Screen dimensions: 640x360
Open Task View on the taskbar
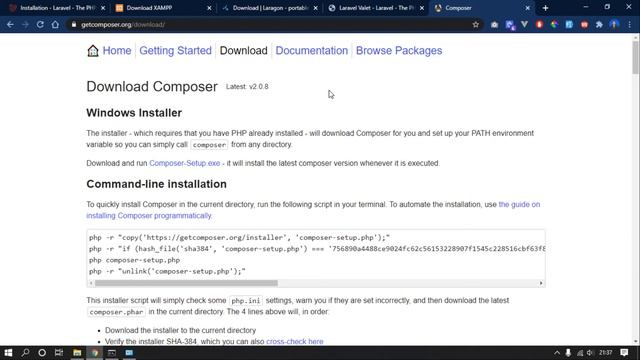tap(59, 353)
